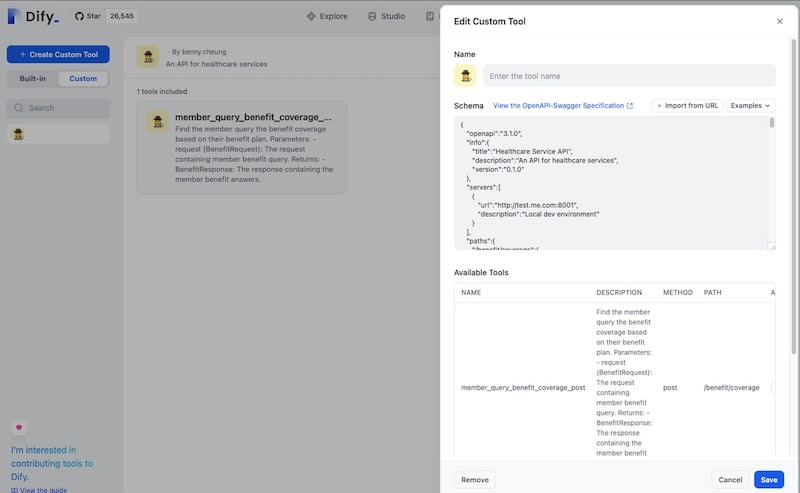Viewport: 800px width, 493px height.
Task: Click '1 tools included' text
Action: click(x=162, y=91)
